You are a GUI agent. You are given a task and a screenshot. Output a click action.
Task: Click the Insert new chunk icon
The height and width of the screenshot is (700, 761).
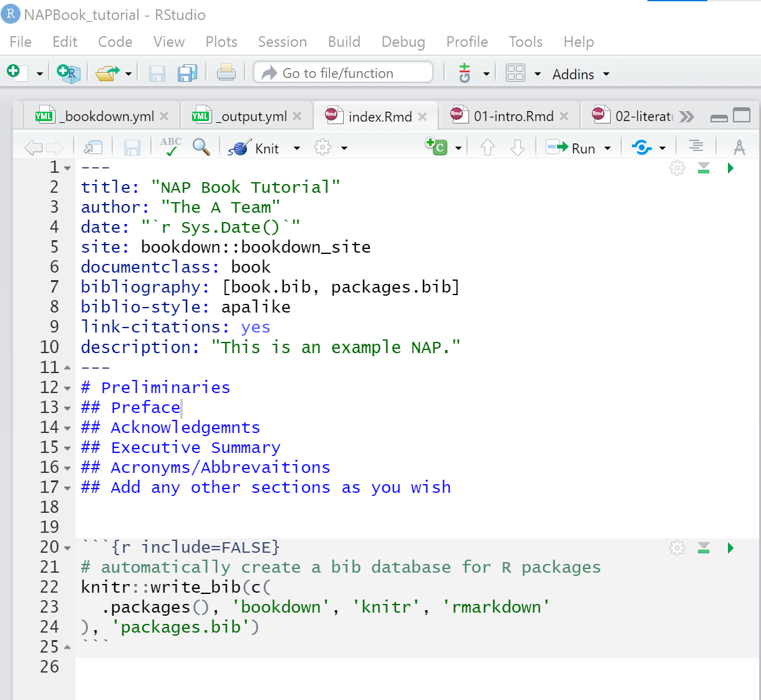click(x=437, y=147)
